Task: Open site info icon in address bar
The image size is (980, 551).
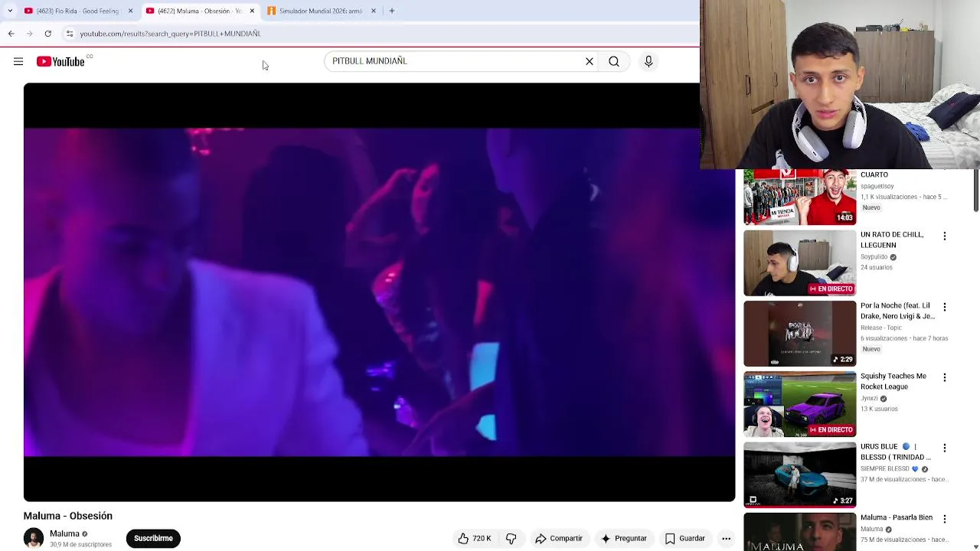Action: pyautogui.click(x=70, y=34)
